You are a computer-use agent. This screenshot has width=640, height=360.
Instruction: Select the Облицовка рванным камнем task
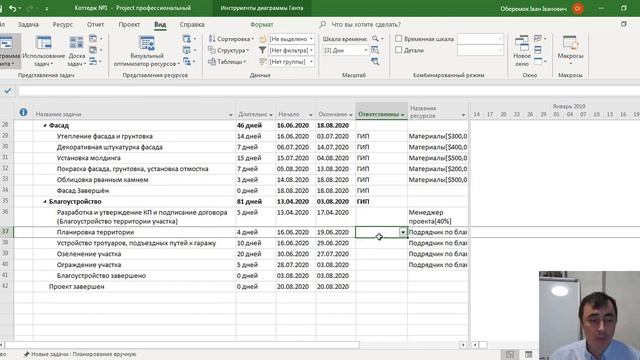tap(102, 180)
